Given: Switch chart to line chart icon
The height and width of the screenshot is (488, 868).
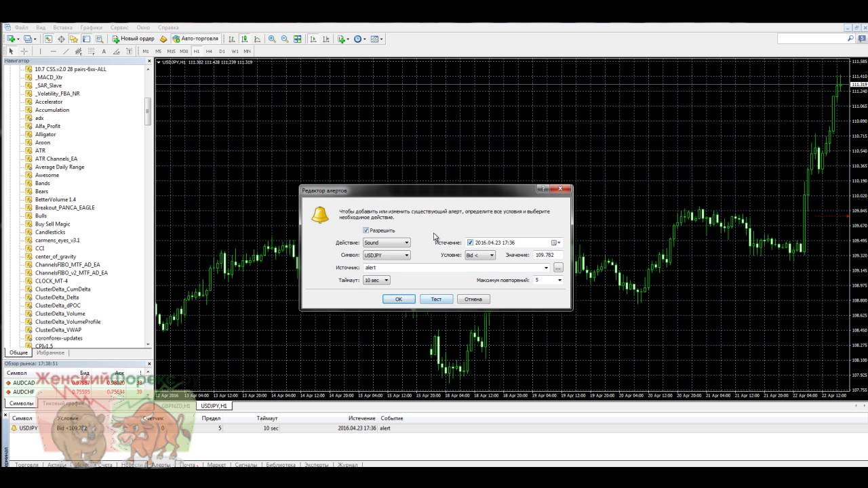Looking at the screenshot, I should [x=257, y=39].
